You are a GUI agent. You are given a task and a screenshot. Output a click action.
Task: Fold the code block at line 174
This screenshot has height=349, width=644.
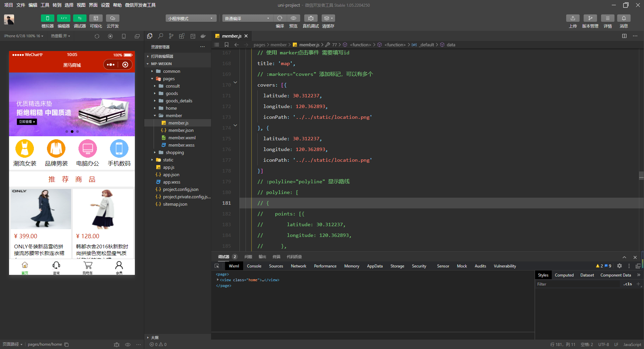(x=235, y=126)
